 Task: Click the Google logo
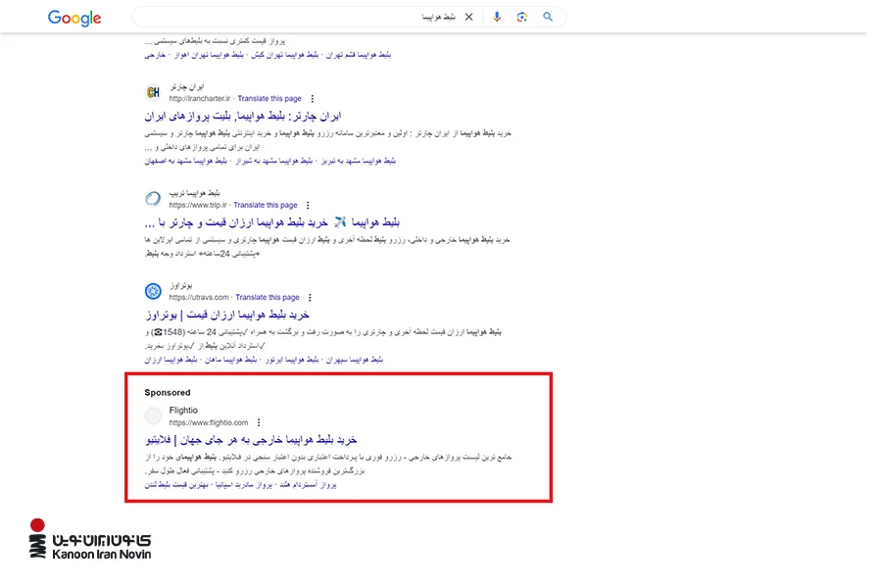click(74, 18)
